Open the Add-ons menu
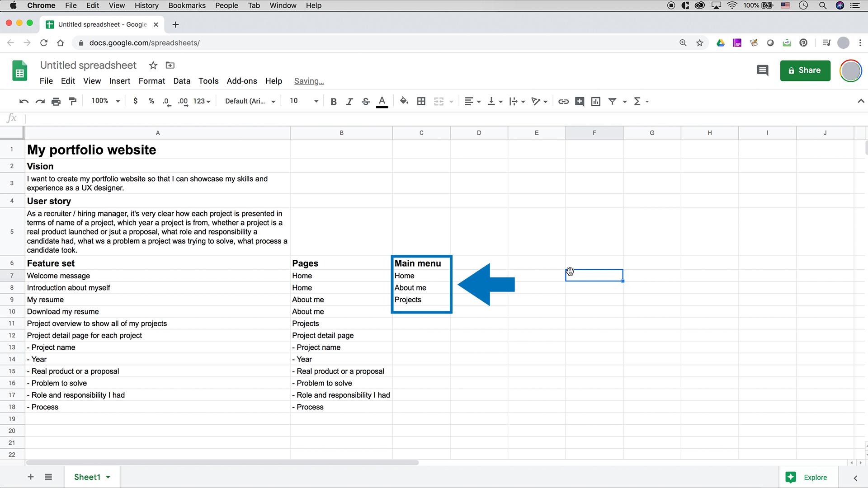This screenshot has width=868, height=488. point(242,81)
